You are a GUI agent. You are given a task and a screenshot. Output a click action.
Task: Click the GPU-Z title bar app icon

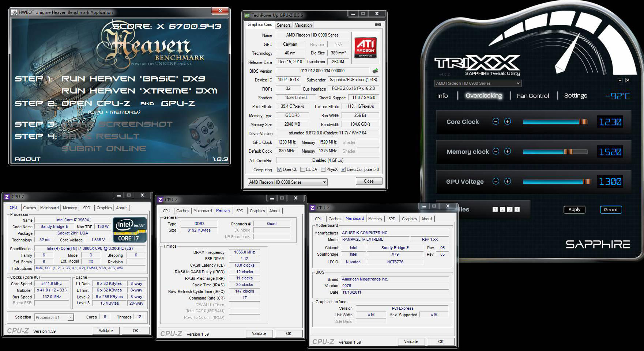247,15
